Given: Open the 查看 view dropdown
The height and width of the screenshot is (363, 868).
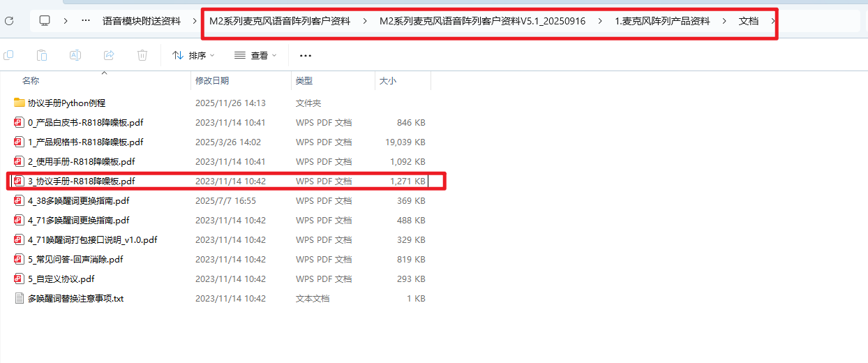Looking at the screenshot, I should 255,55.
